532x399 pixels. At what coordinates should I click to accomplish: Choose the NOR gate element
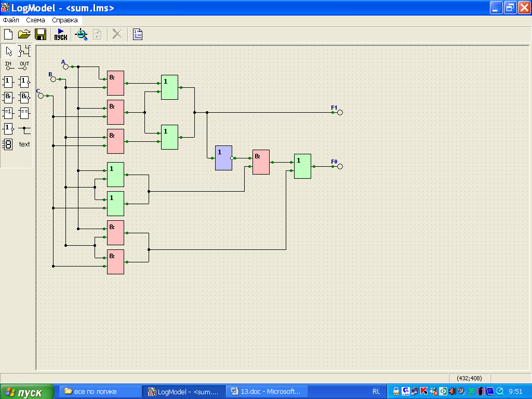tap(24, 82)
